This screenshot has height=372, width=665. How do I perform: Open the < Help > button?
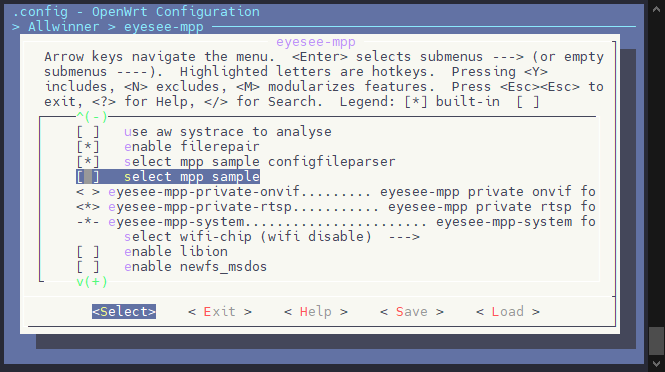click(x=316, y=312)
